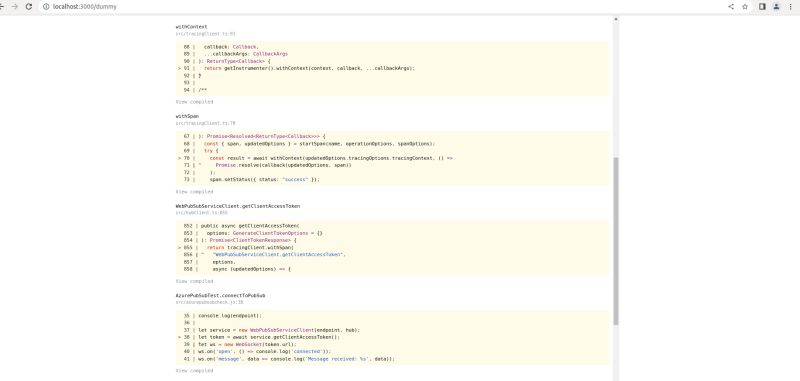This screenshot has height=381, width=800.
Task: Click line 70 const result = await withContext
Action: coord(331,158)
